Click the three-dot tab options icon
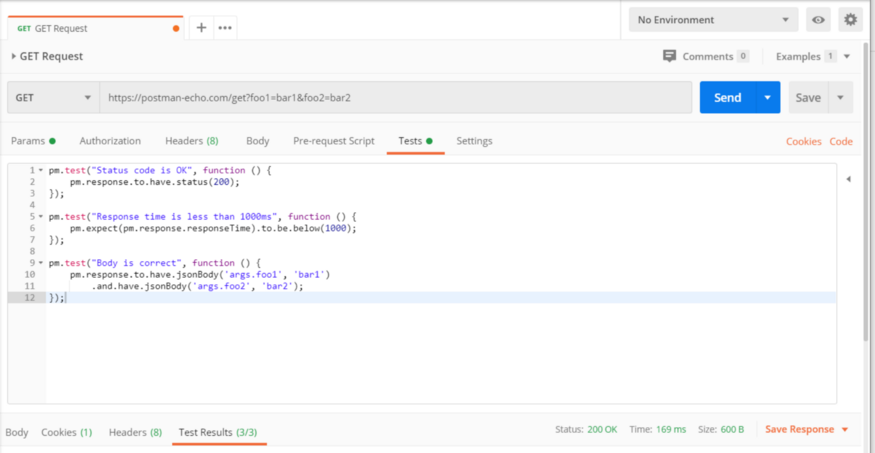This screenshot has height=453, width=875. [x=225, y=28]
